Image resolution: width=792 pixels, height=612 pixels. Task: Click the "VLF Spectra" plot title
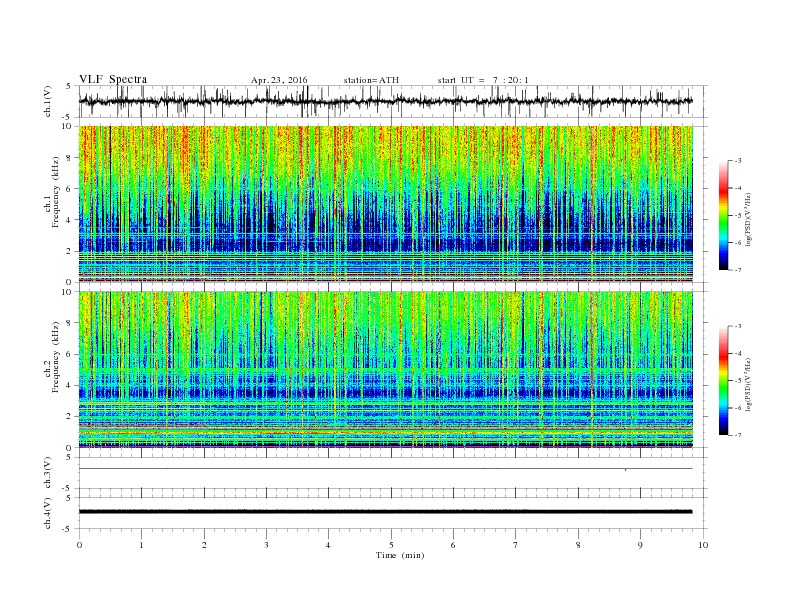tap(113, 79)
